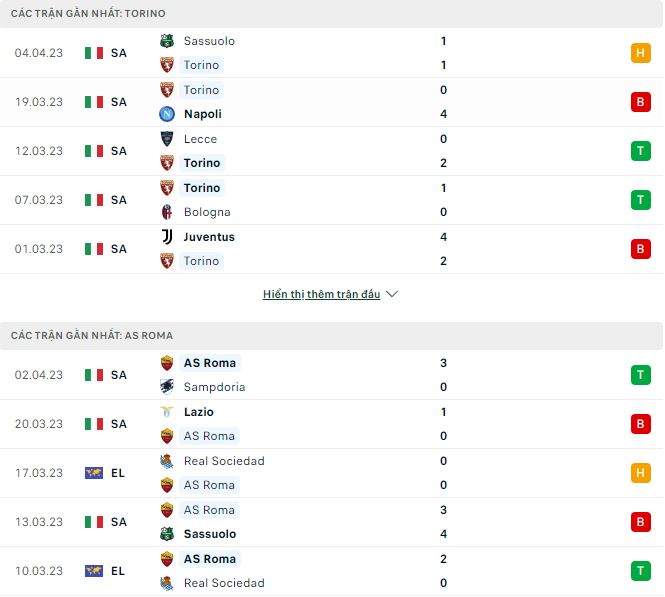Viewport: 665px width, 597px height.
Task: Expand the 'Hiển thị thêm trận đấu' chevron
Action: (x=392, y=295)
